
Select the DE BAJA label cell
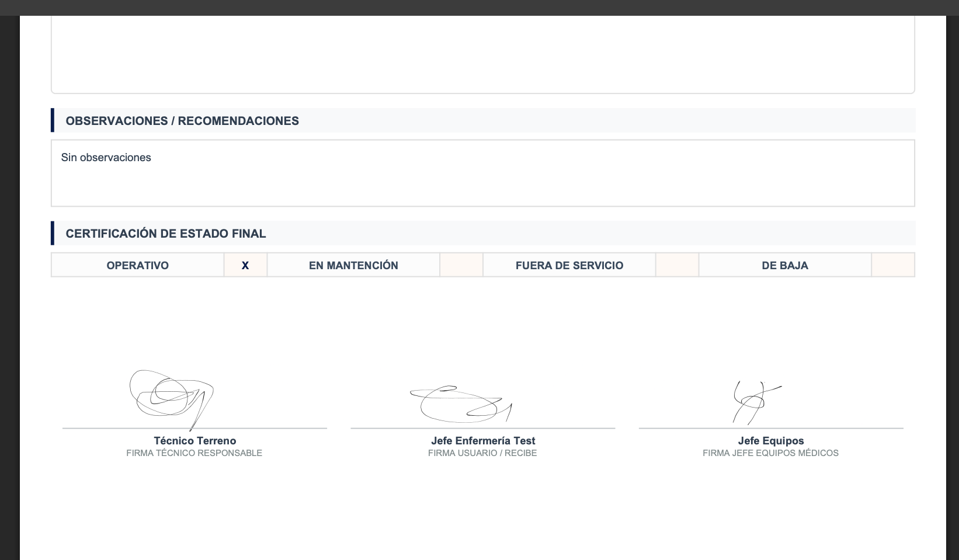[x=785, y=266]
